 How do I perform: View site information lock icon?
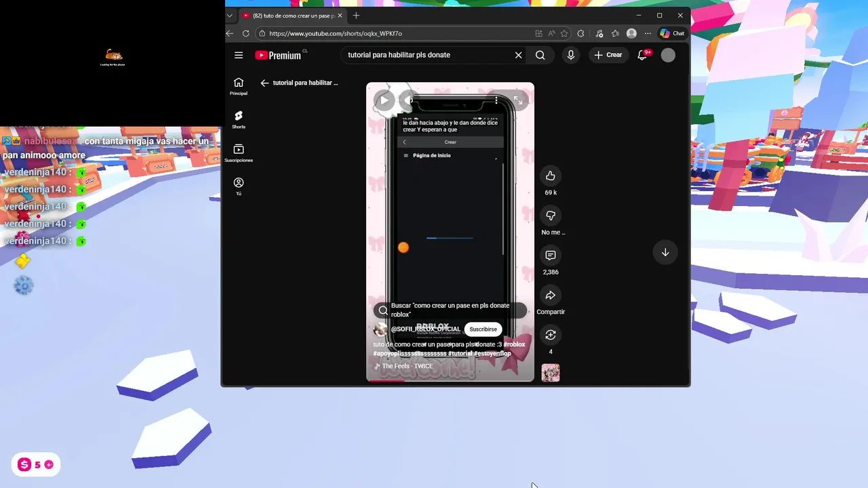[x=262, y=33]
